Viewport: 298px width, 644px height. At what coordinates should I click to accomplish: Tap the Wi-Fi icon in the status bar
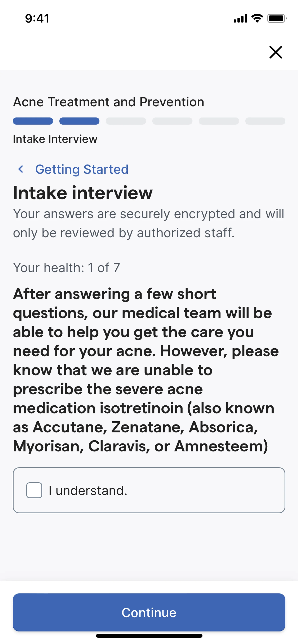(257, 18)
